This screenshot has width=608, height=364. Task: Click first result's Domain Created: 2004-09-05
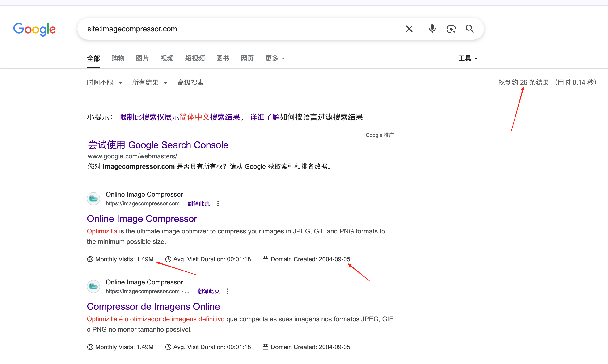tap(310, 259)
